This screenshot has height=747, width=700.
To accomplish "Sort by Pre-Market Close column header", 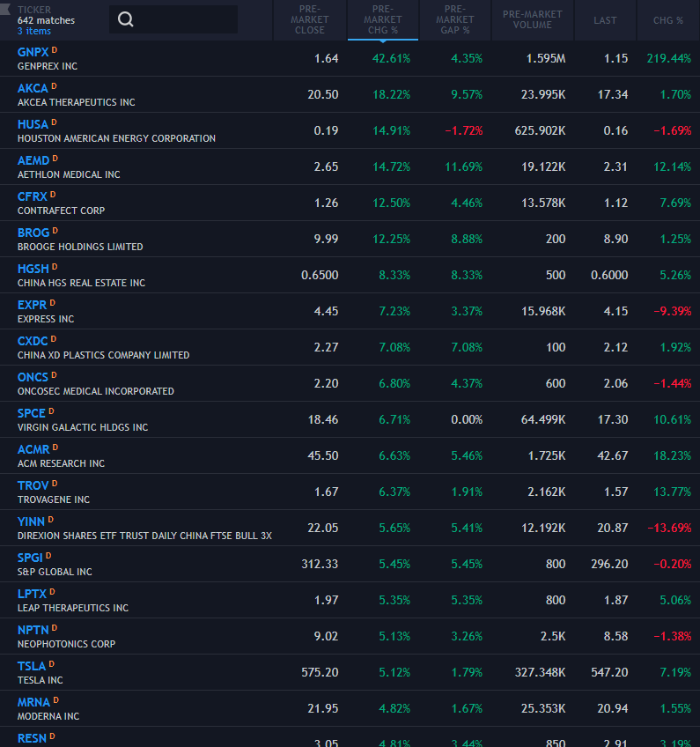I will click(x=310, y=19).
